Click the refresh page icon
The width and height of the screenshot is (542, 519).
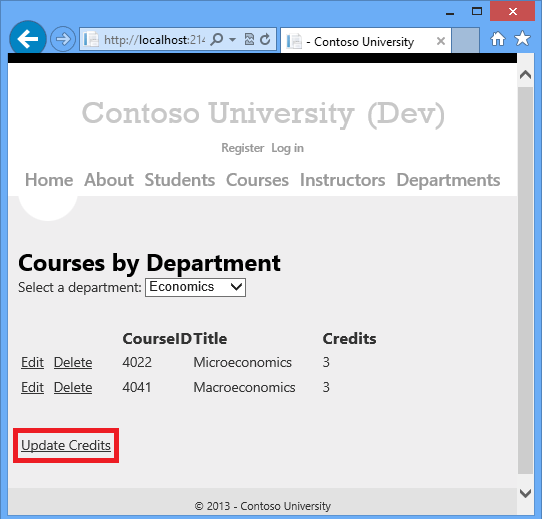point(265,39)
